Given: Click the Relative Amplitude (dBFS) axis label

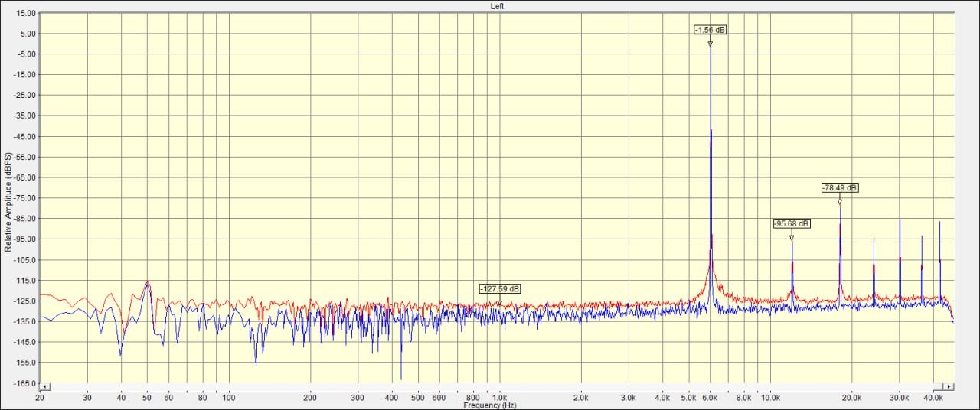Looking at the screenshot, I should click(8, 202).
